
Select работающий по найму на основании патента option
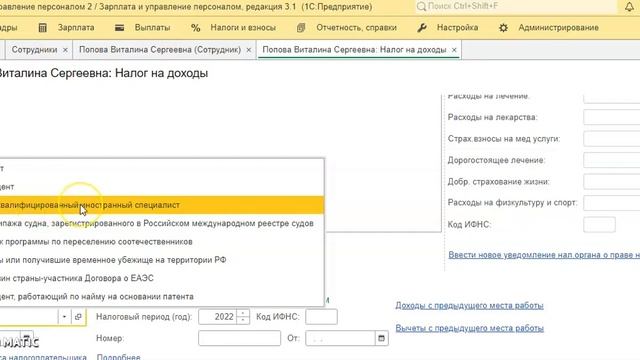click(x=162, y=297)
